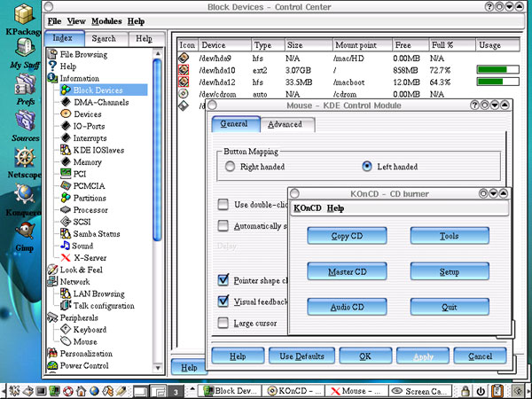532x399 pixels.
Task: Click the Devices icon in the tree
Action: point(66,114)
